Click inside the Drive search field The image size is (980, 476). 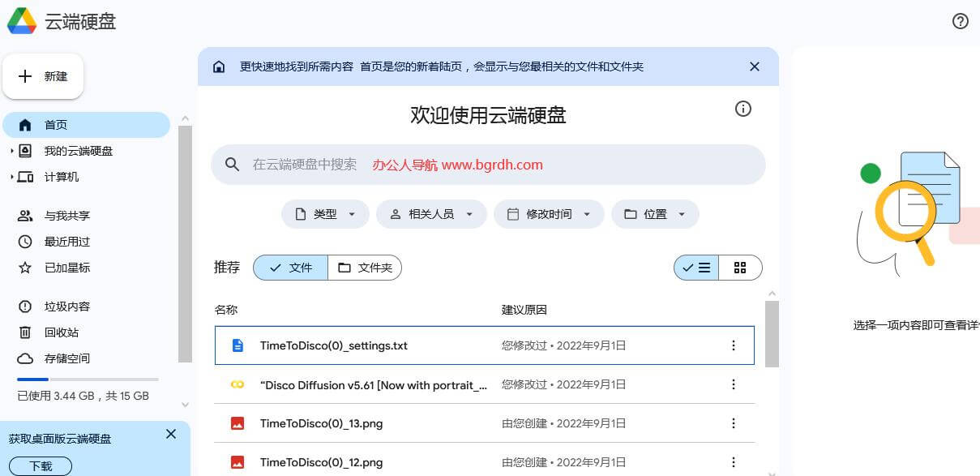(486, 165)
